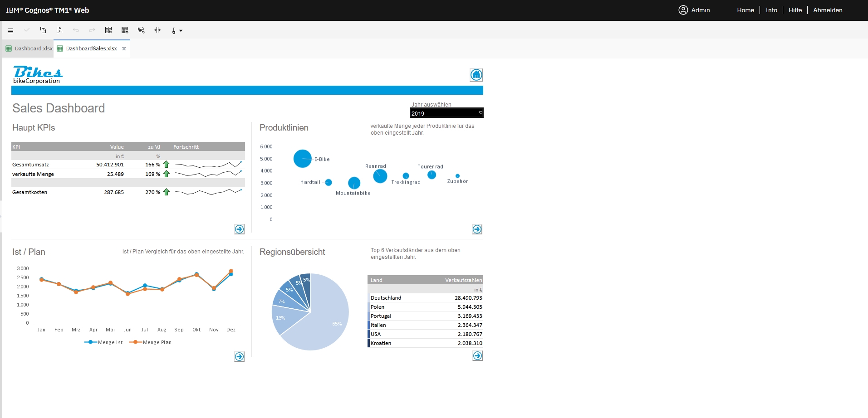Click the sales value 28.490.793
868x418 pixels.
tap(468, 298)
